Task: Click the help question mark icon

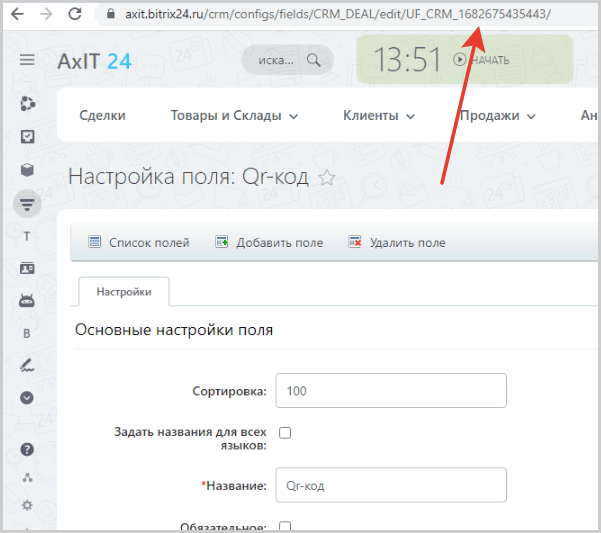Action: click(x=27, y=449)
